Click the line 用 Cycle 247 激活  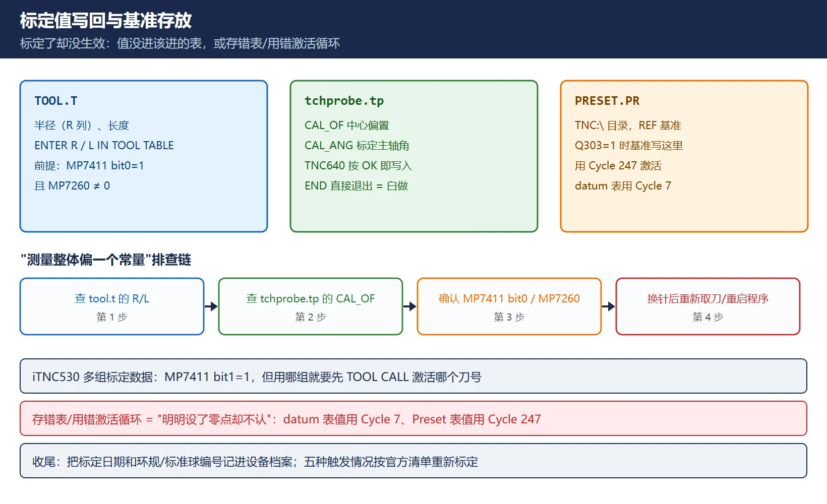[618, 166]
